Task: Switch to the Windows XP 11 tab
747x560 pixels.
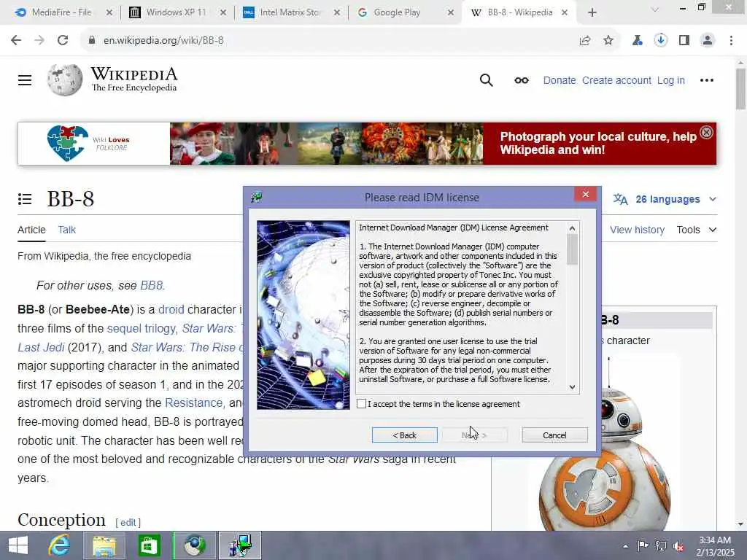Action: coord(176,12)
